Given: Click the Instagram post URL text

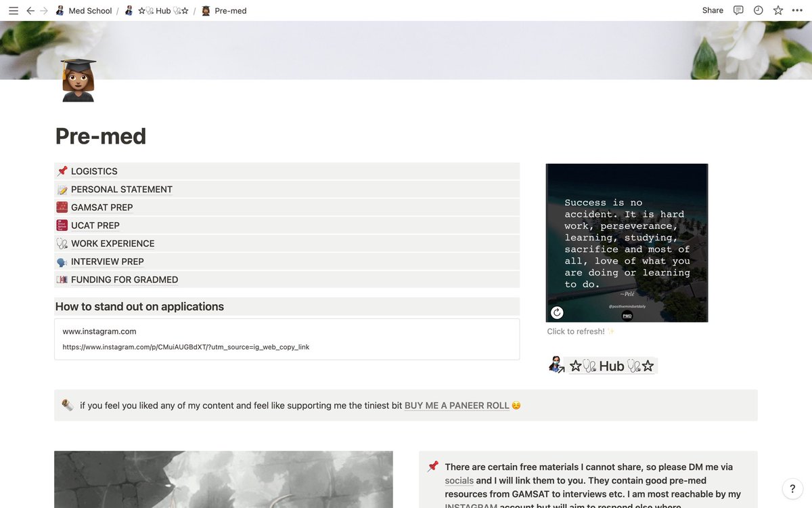Looking at the screenshot, I should click(x=186, y=347).
